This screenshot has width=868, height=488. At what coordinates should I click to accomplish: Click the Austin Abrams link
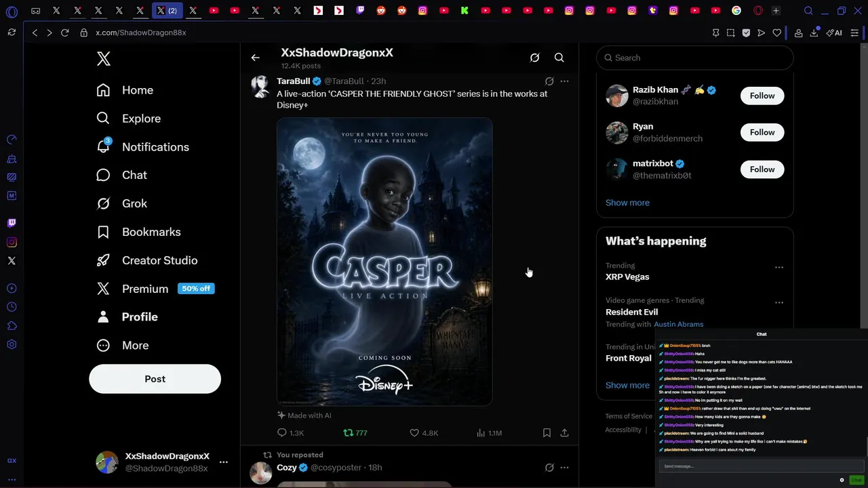coord(678,324)
